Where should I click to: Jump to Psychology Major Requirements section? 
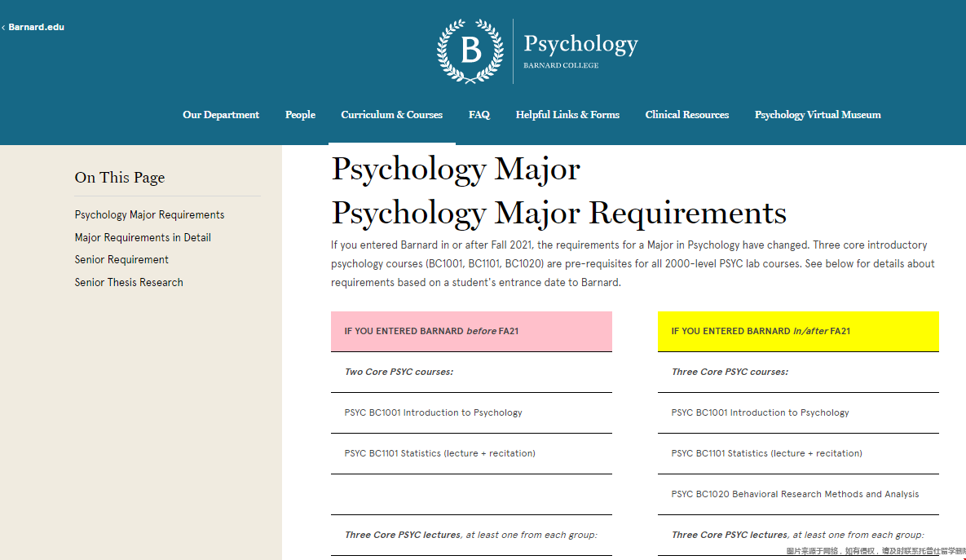(x=149, y=214)
